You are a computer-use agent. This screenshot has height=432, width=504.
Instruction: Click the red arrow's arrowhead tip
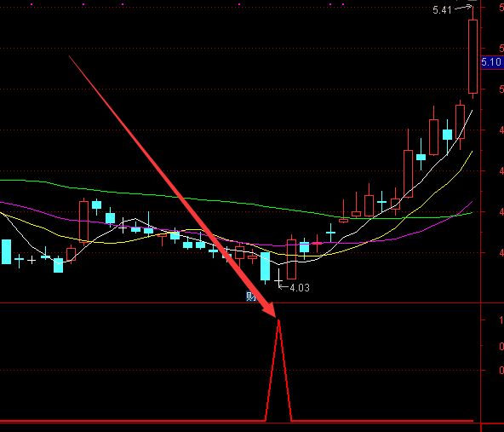pos(275,316)
